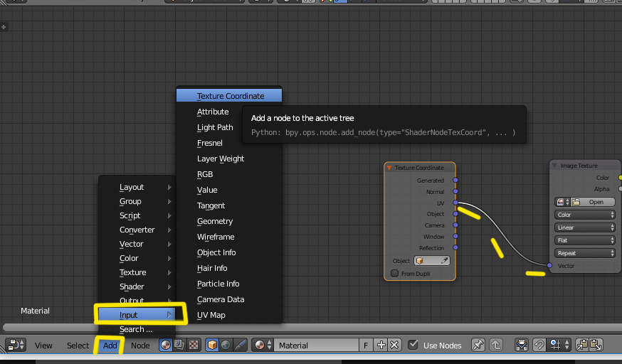Choose Texture Coordinate from the Input submenu
This screenshot has height=364, width=622.
[x=230, y=96]
